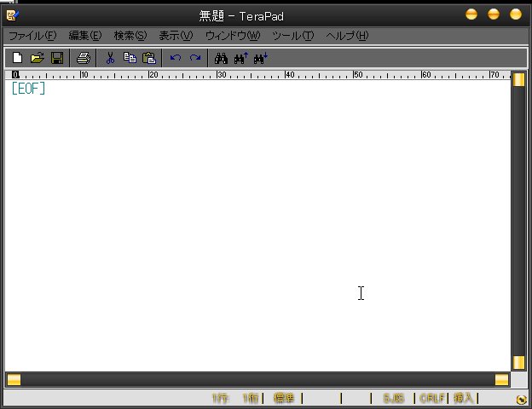Undo the last edit

pyautogui.click(x=176, y=58)
